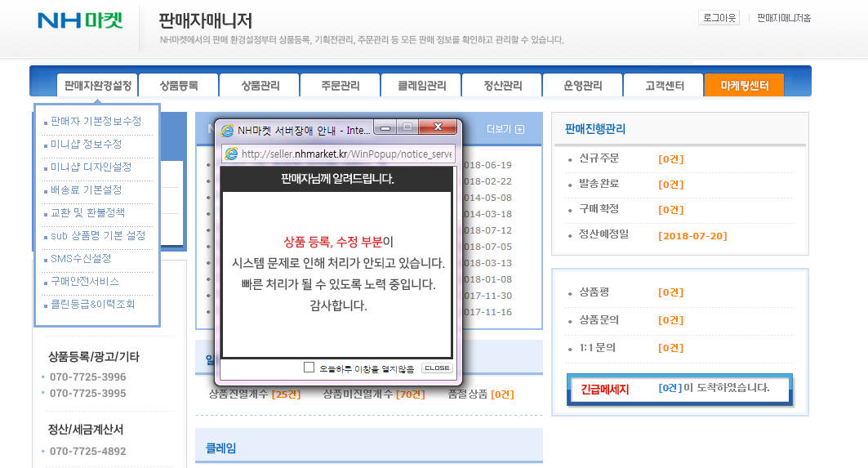Select 클린등급&이력조회 menu entry
Viewport: 868px width, 468px height.
92,304
